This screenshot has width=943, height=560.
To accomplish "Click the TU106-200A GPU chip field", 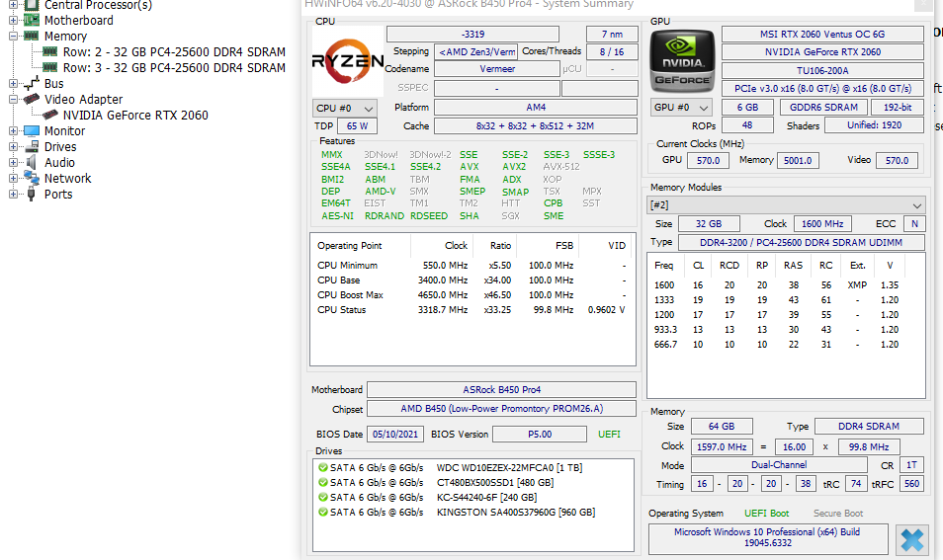I will pyautogui.click(x=822, y=70).
